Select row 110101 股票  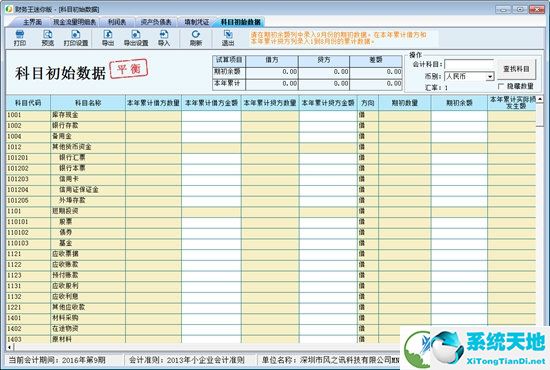pyautogui.click(x=271, y=222)
